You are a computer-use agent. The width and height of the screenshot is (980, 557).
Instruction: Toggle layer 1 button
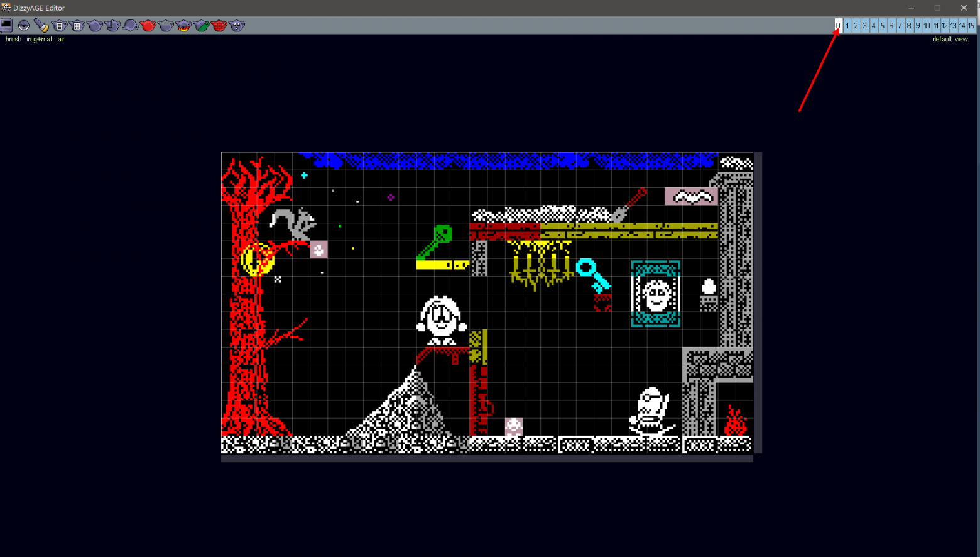[847, 25]
